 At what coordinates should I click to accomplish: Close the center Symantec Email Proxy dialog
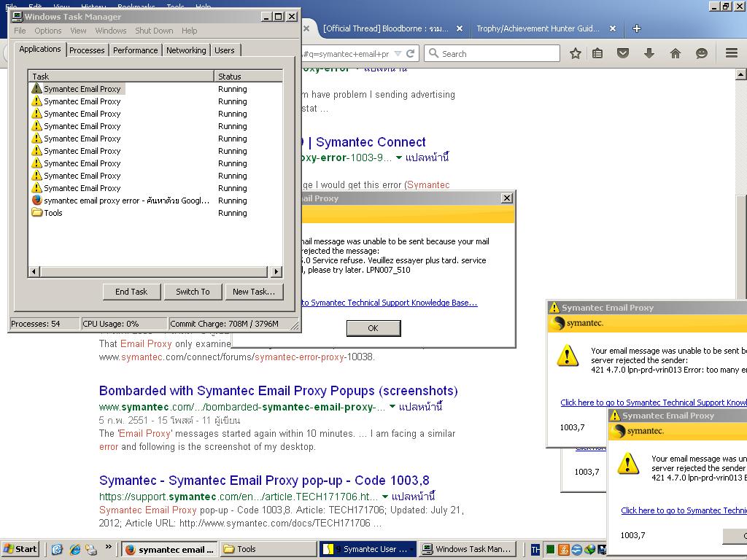pyautogui.click(x=508, y=198)
